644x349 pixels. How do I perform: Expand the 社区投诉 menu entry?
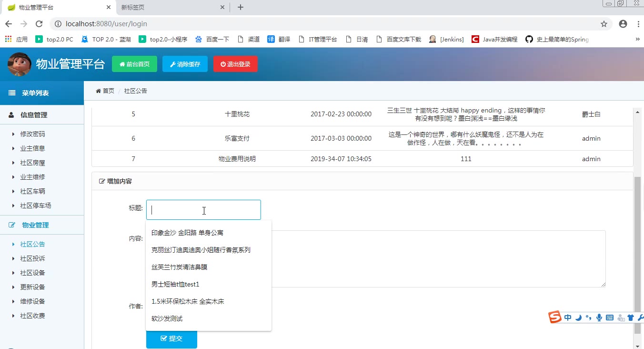[32, 258]
